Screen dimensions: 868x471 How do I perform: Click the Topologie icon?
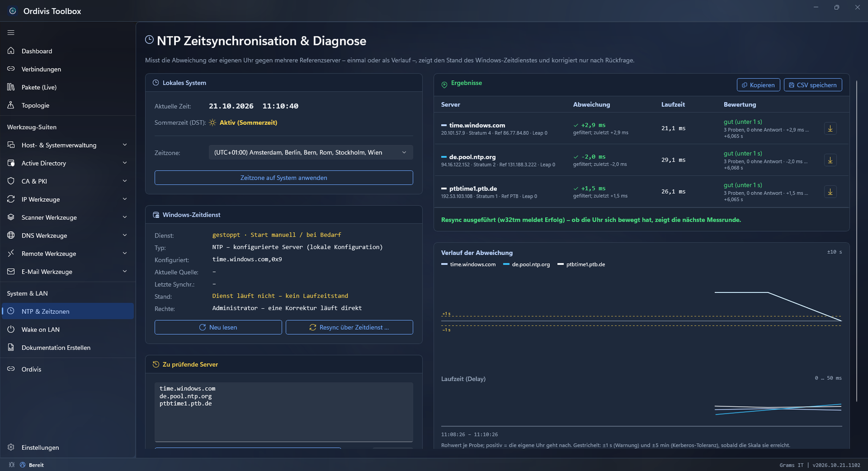(x=11, y=105)
